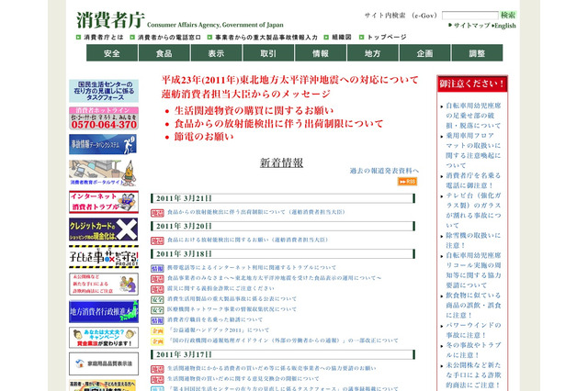The width and height of the screenshot is (588, 391).
Task: Open 震災に関する義援金詐欺にご注意ください link
Action: pos(220,288)
